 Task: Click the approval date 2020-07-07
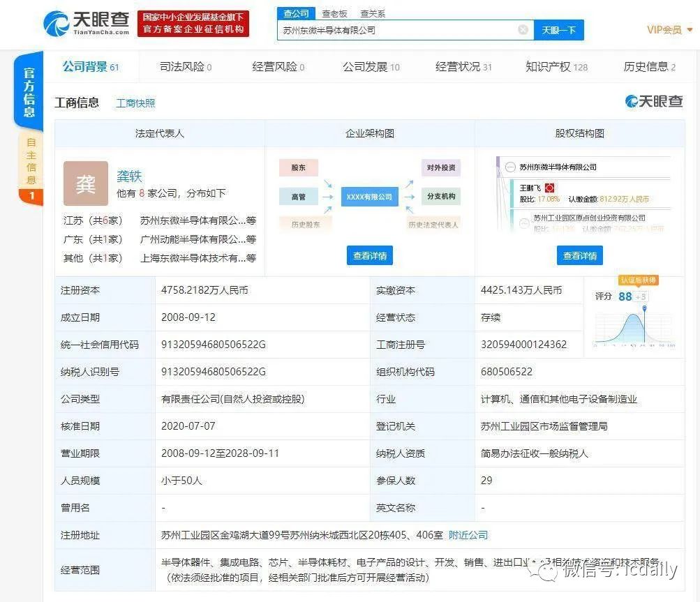coord(188,426)
